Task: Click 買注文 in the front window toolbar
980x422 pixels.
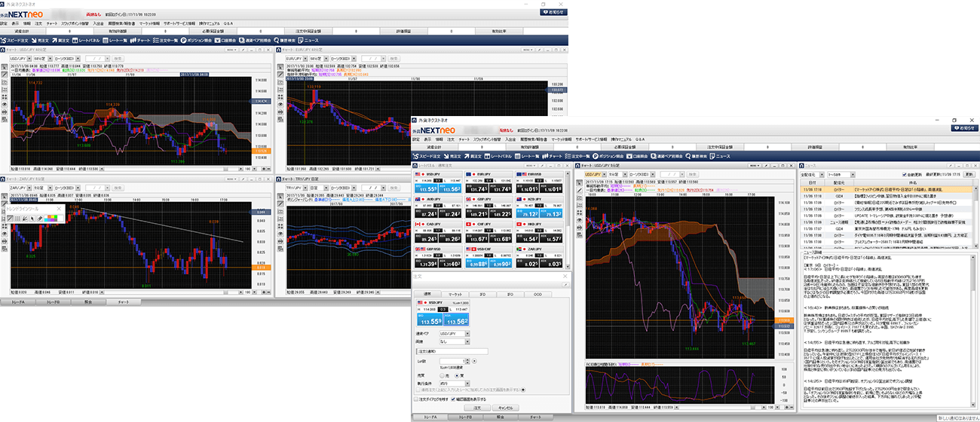Action: tap(473, 156)
